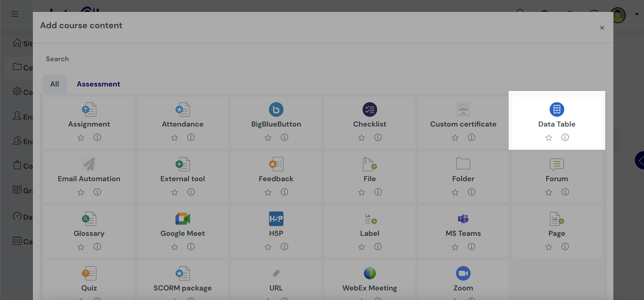Choose the External tool icon

[183, 164]
